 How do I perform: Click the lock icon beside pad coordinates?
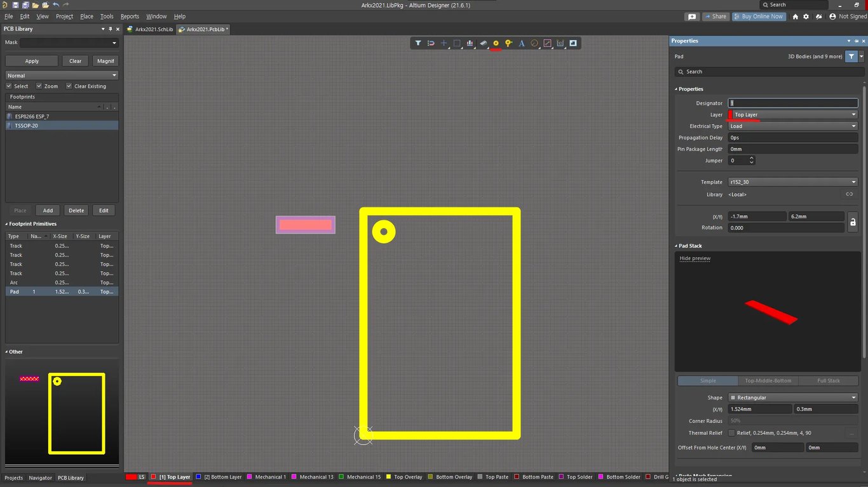pos(853,222)
